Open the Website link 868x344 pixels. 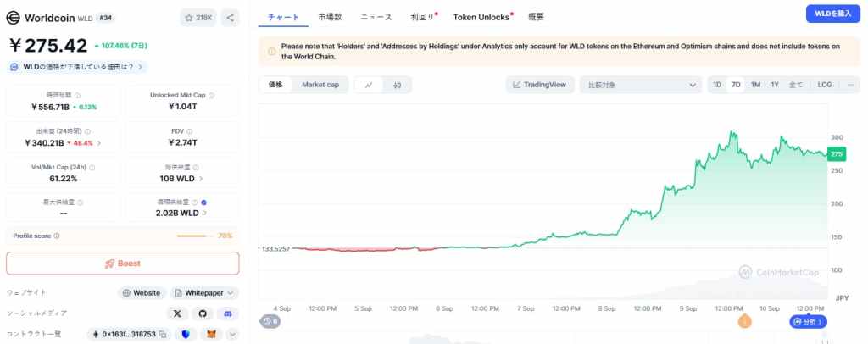tap(142, 293)
